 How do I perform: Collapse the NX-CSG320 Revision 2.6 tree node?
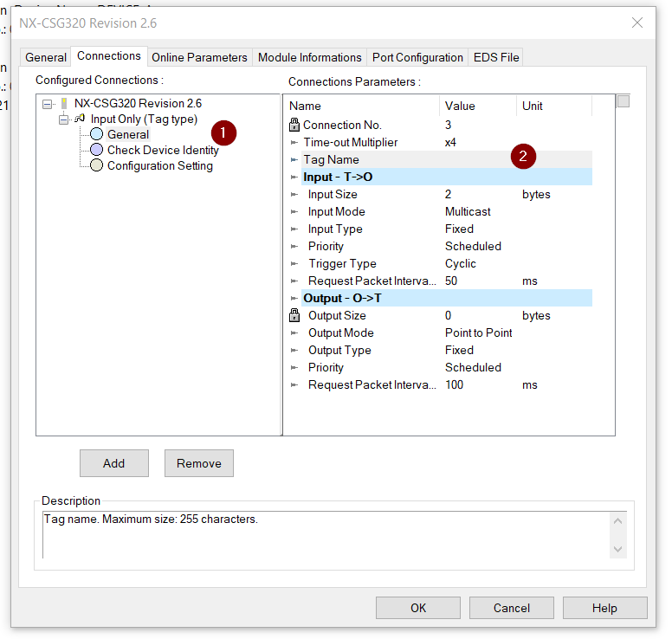[47, 104]
